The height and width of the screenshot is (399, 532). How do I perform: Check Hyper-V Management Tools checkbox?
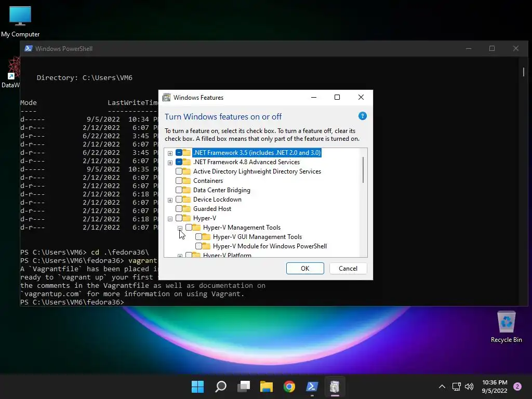[x=189, y=228]
